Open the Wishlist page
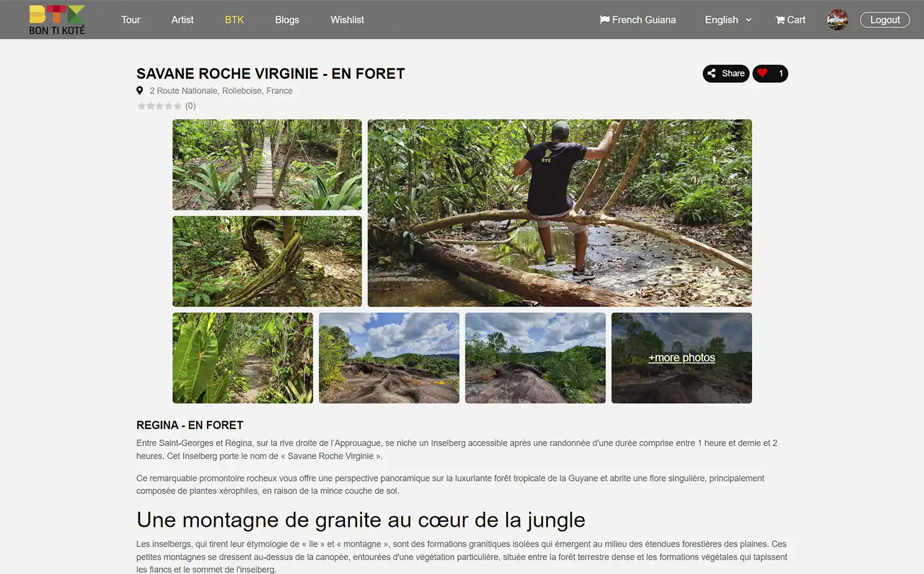The width and height of the screenshot is (924, 574). coord(347,20)
